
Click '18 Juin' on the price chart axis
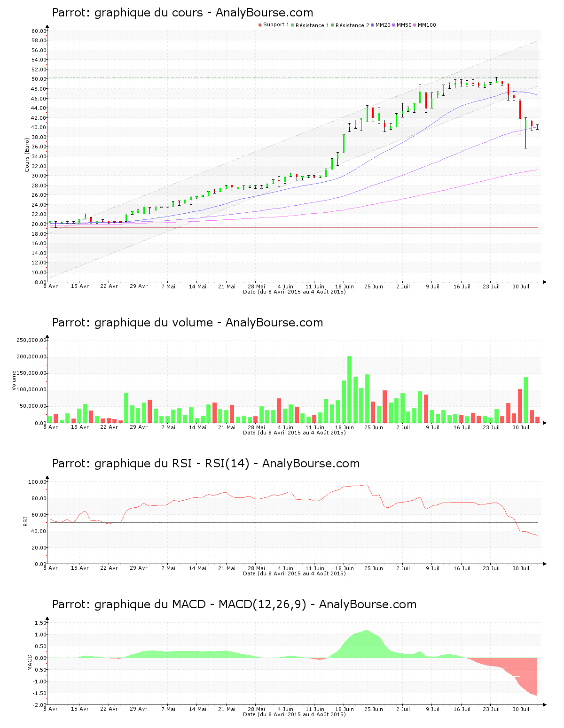(x=345, y=287)
